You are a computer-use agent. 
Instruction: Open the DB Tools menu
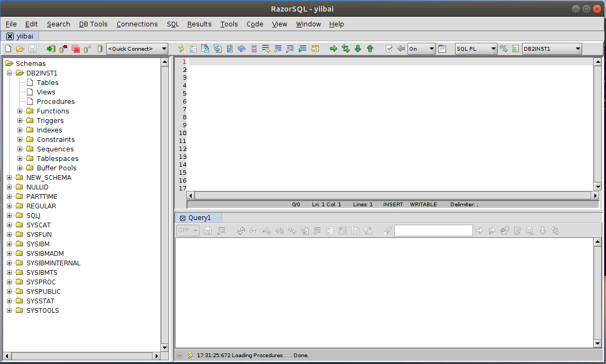pos(93,24)
